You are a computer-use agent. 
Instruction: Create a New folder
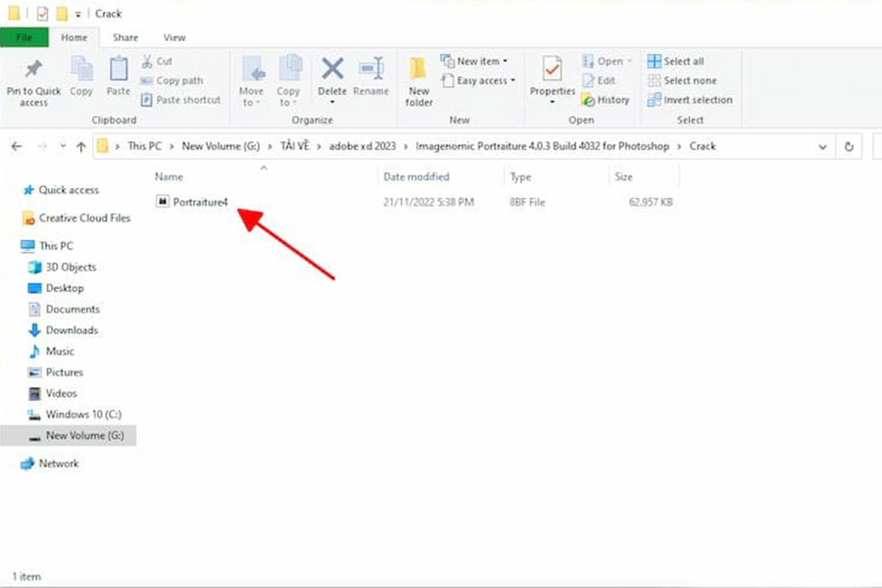(419, 81)
